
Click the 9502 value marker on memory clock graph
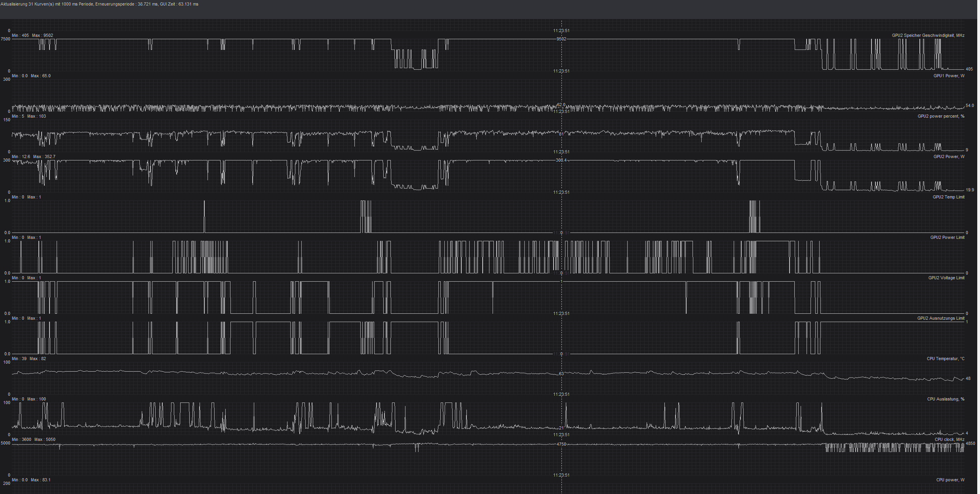[561, 39]
